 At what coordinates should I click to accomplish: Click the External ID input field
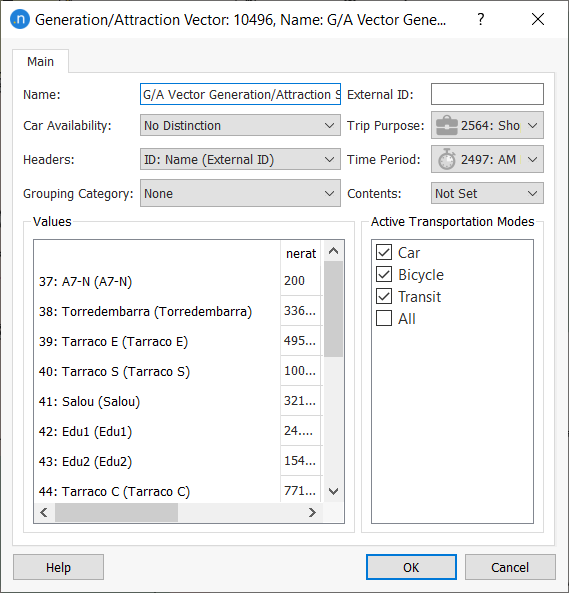487,94
